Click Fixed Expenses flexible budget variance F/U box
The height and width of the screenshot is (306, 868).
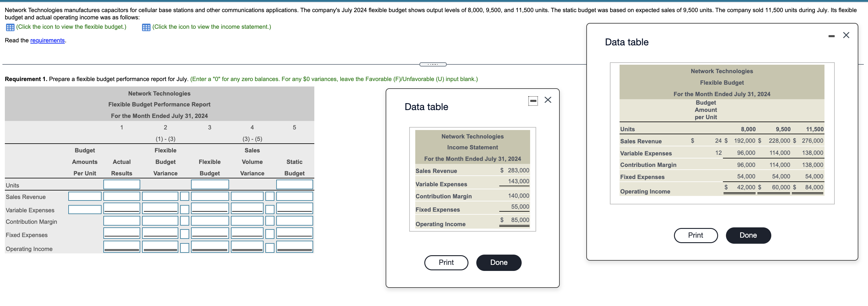185,234
